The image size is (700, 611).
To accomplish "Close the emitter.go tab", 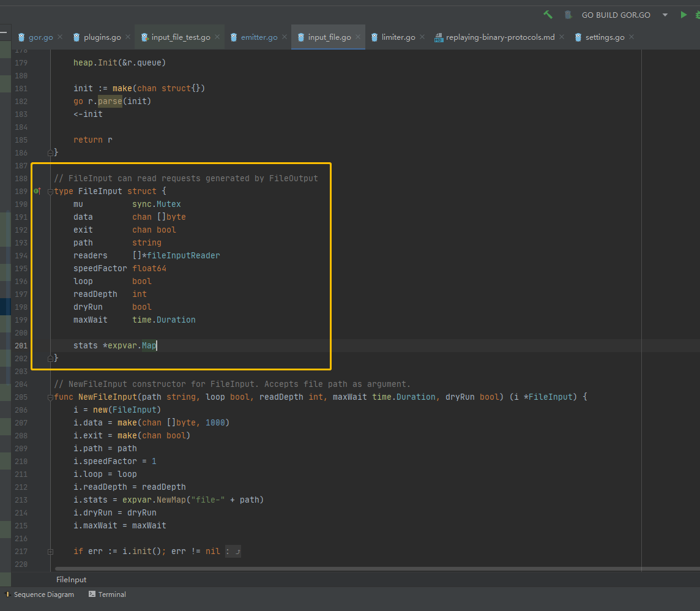I will tap(285, 37).
